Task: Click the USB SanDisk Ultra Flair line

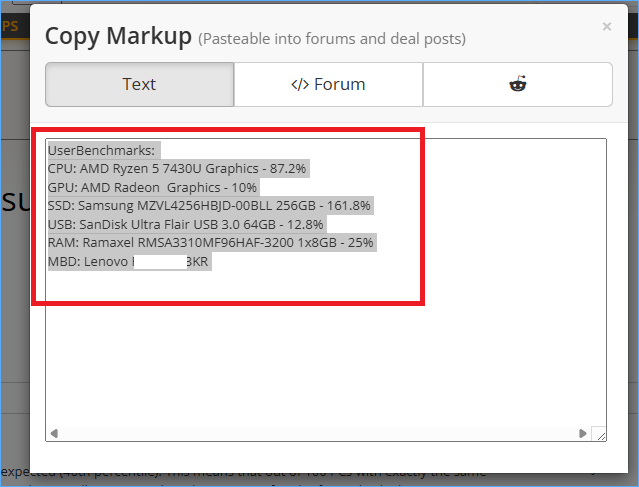Action: point(185,224)
